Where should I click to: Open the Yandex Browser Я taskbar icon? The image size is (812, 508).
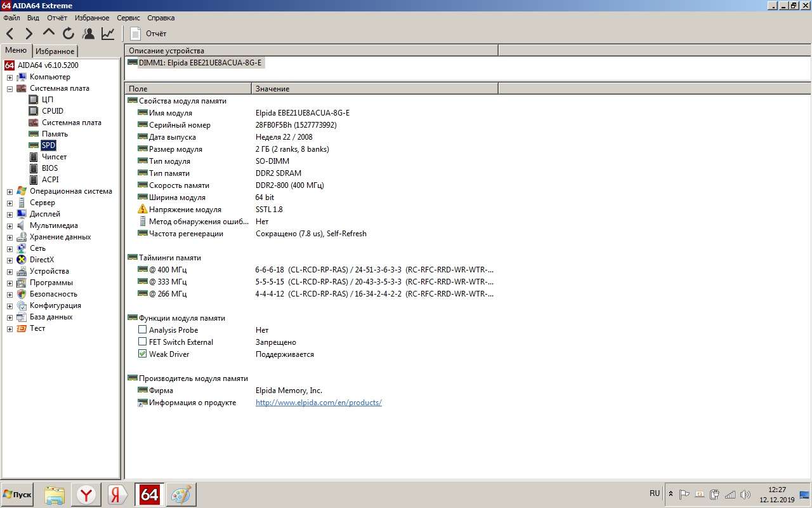click(117, 495)
